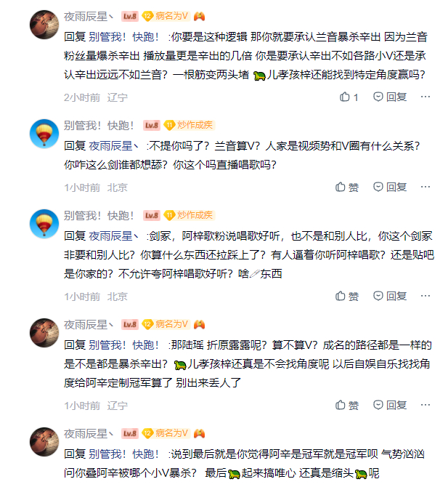Like the comment starting with 不提你吗
The height and width of the screenshot is (487, 448).
(346, 187)
